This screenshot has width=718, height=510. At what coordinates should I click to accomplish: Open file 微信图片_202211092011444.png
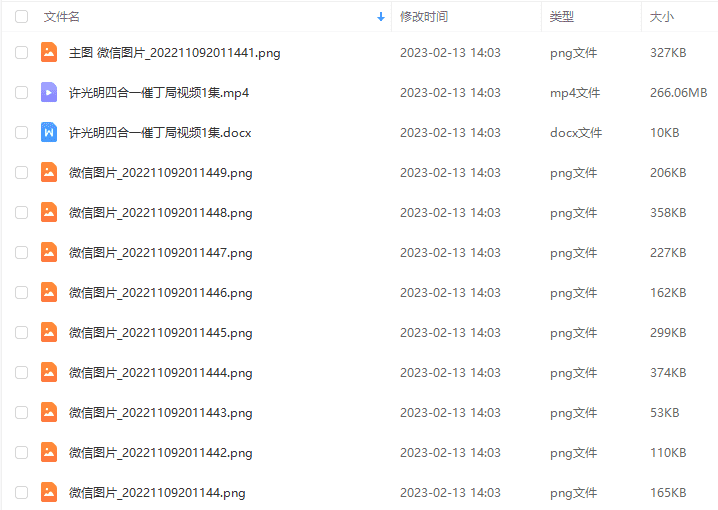[160, 373]
